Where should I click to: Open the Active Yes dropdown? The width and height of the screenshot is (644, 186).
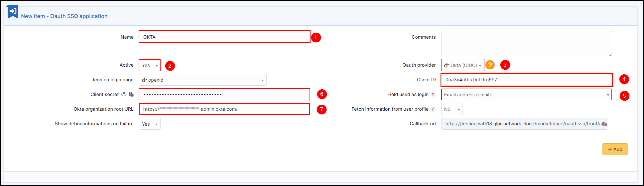coord(150,65)
